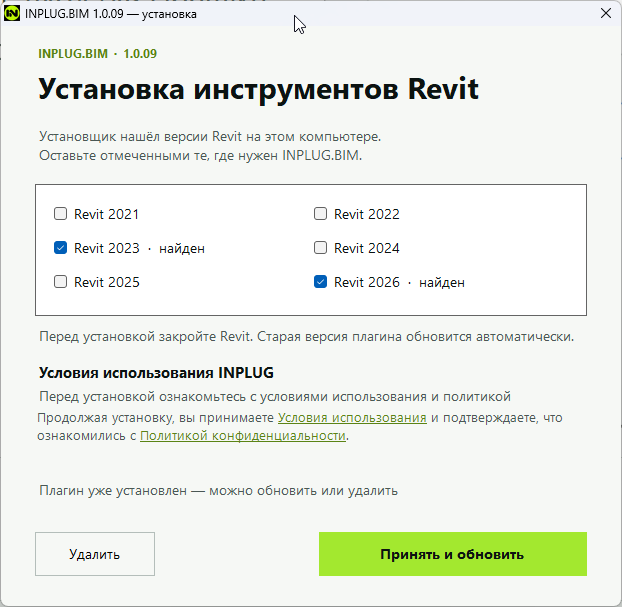
Task: Click the window title INPLUG.BIM 1.0.09 — установка
Action: pos(111,14)
